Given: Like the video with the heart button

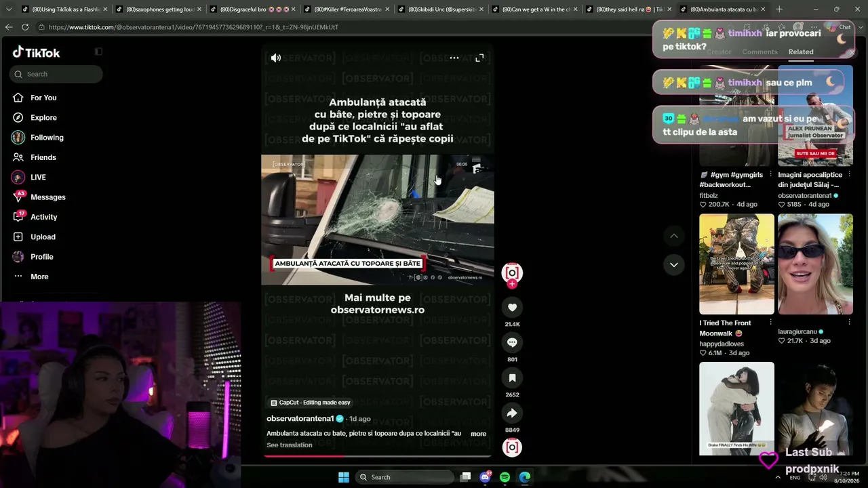Looking at the screenshot, I should click(x=512, y=307).
